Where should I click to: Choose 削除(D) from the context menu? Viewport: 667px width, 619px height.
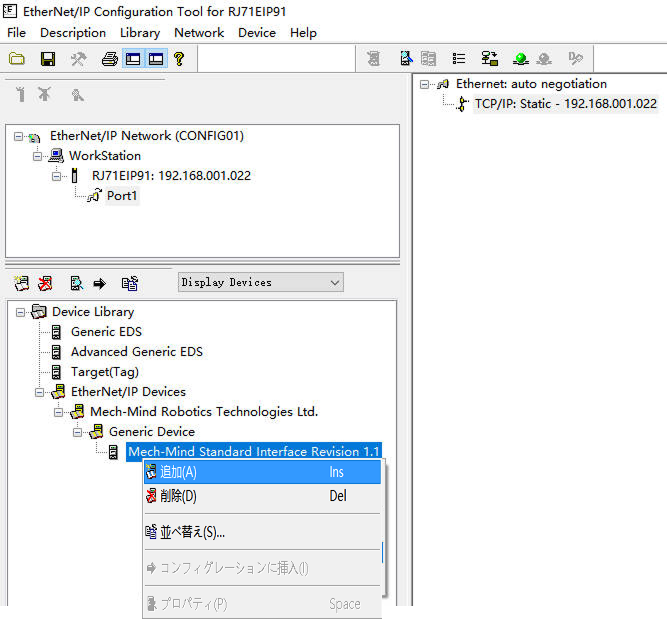179,496
